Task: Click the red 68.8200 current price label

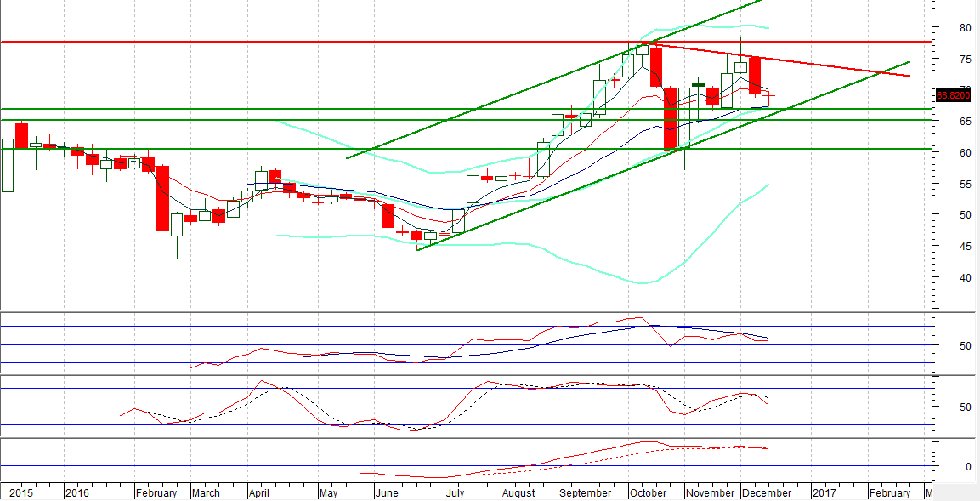Action: 953,96
